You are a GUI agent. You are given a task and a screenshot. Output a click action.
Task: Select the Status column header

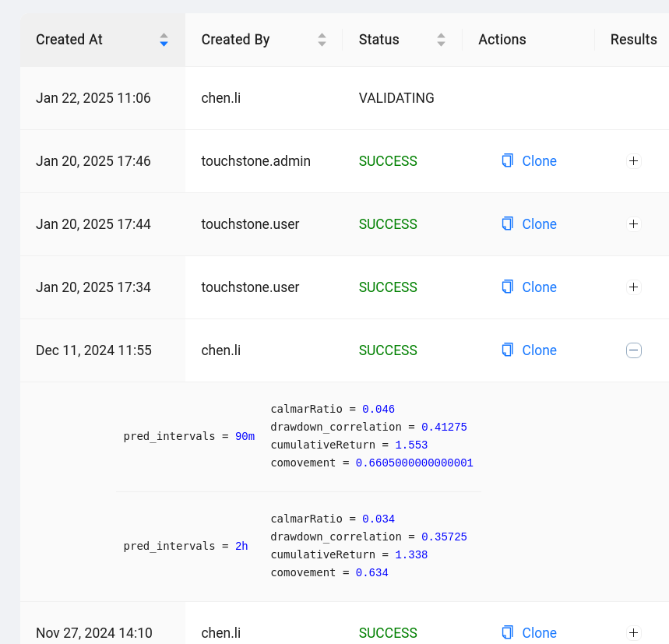[378, 39]
